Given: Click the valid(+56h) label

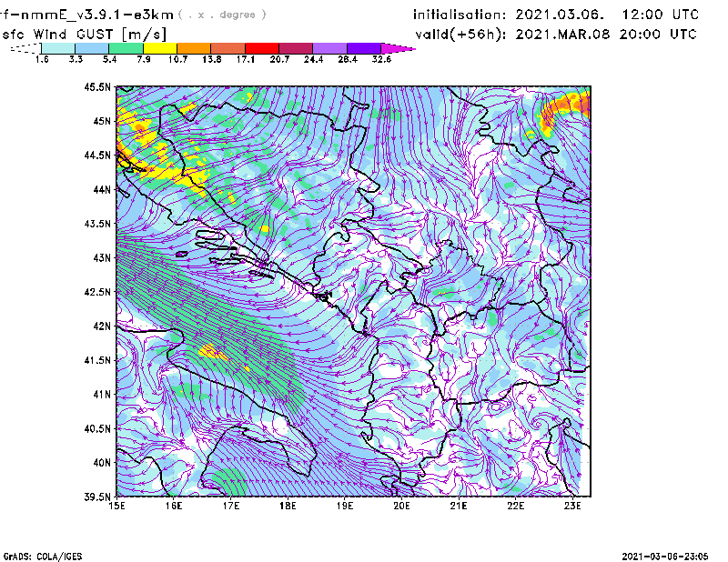Looking at the screenshot, I should pos(460,35).
